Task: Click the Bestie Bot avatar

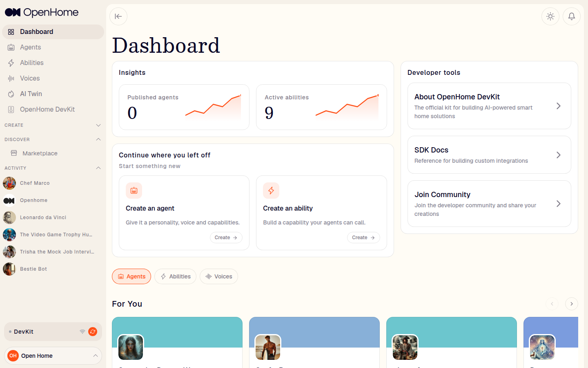Action: click(x=9, y=269)
